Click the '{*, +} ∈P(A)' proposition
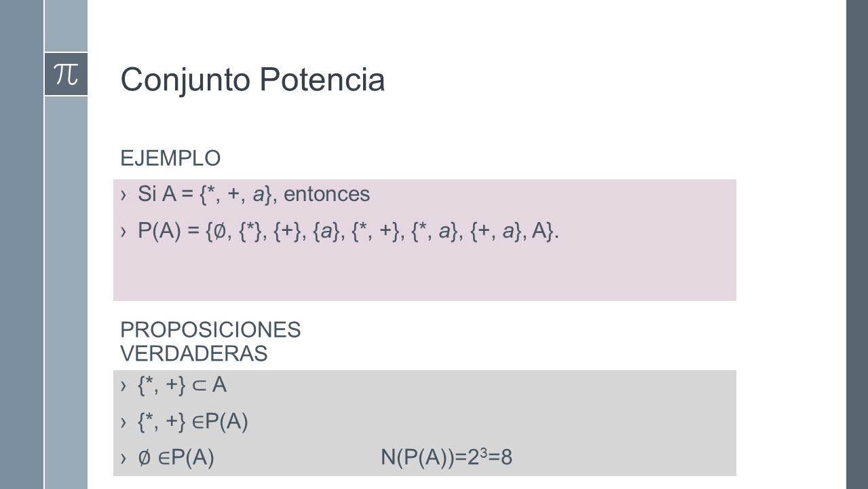Screen dimensions: 868x489 click(x=193, y=422)
